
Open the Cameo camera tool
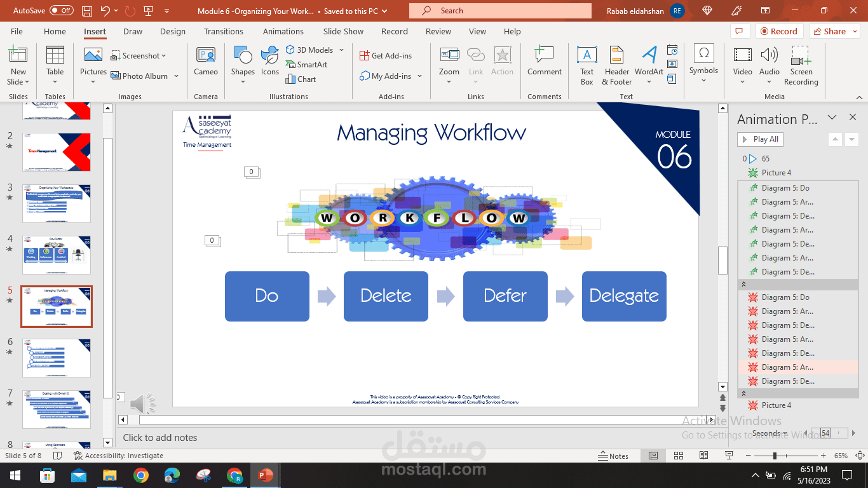click(206, 62)
